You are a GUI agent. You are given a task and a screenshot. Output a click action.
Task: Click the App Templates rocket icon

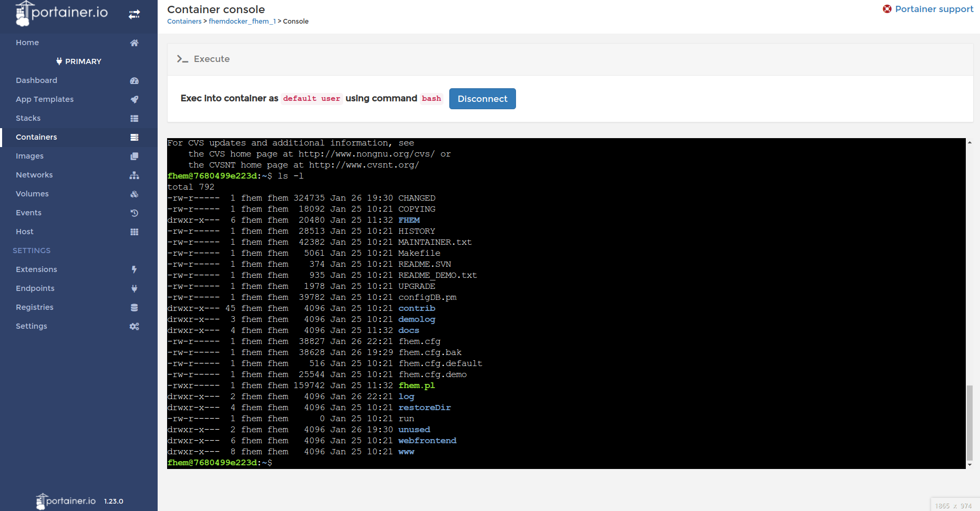(x=135, y=99)
